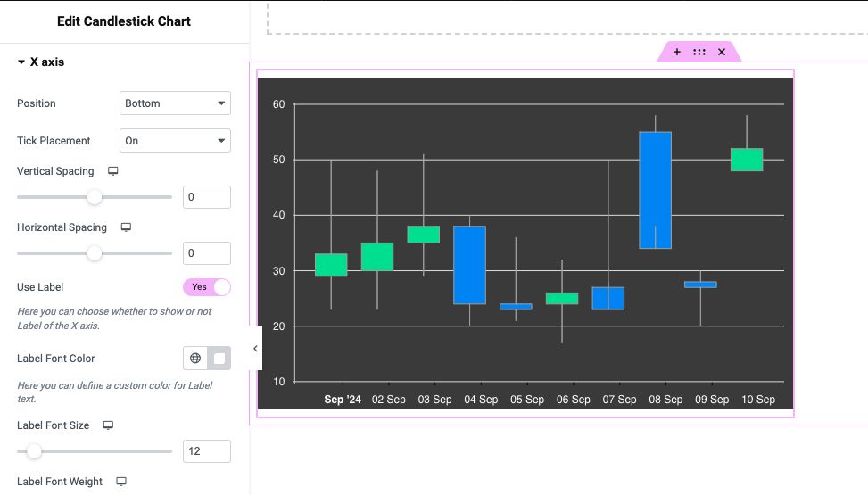Image resolution: width=868 pixels, height=495 pixels.
Task: Open the Tick Placement dropdown
Action: point(175,141)
